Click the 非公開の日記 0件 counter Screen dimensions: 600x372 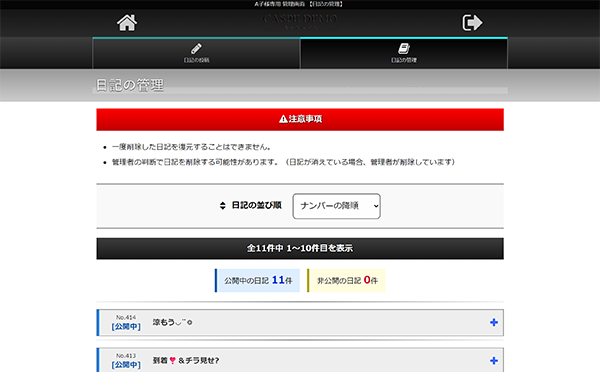(346, 281)
